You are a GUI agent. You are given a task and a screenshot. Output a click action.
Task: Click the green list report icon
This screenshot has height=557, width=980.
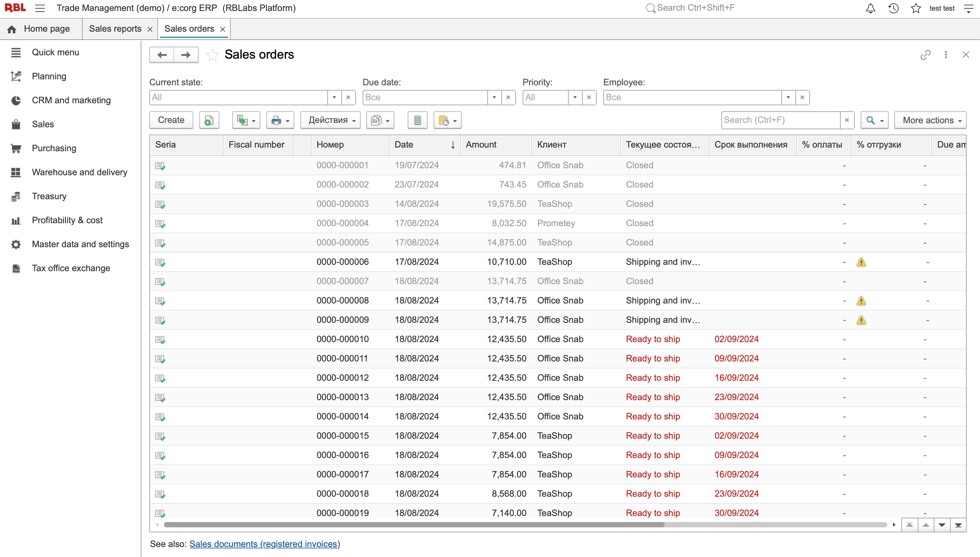(417, 121)
